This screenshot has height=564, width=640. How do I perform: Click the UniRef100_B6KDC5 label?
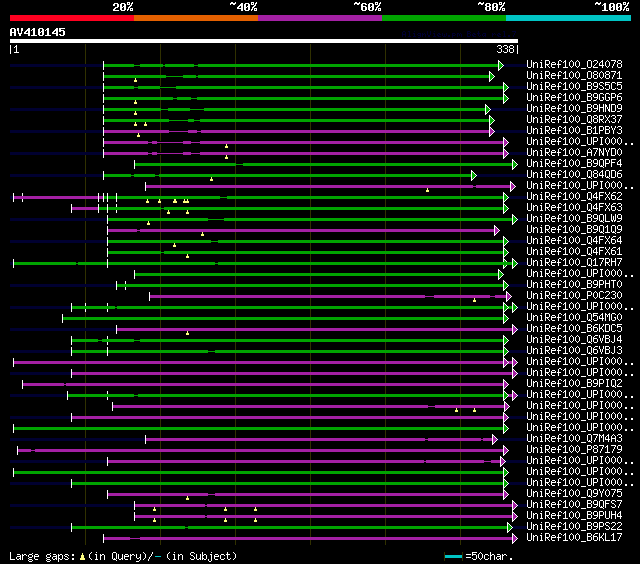(x=574, y=329)
